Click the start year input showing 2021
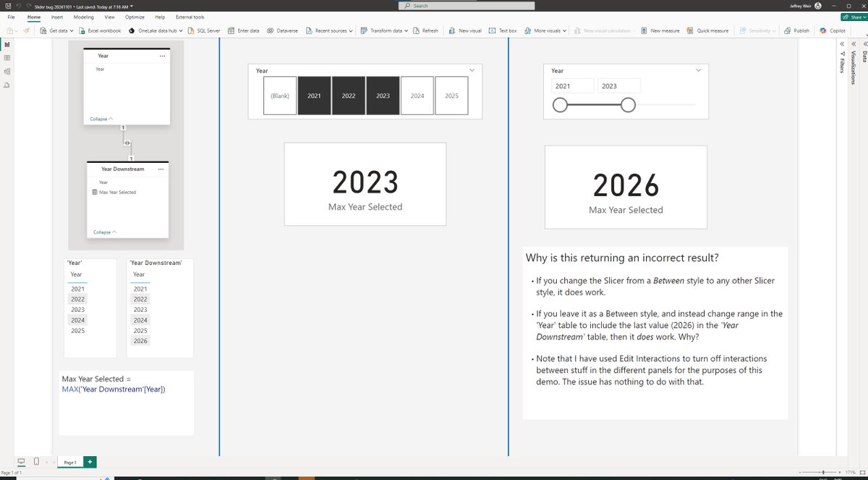 [573, 86]
